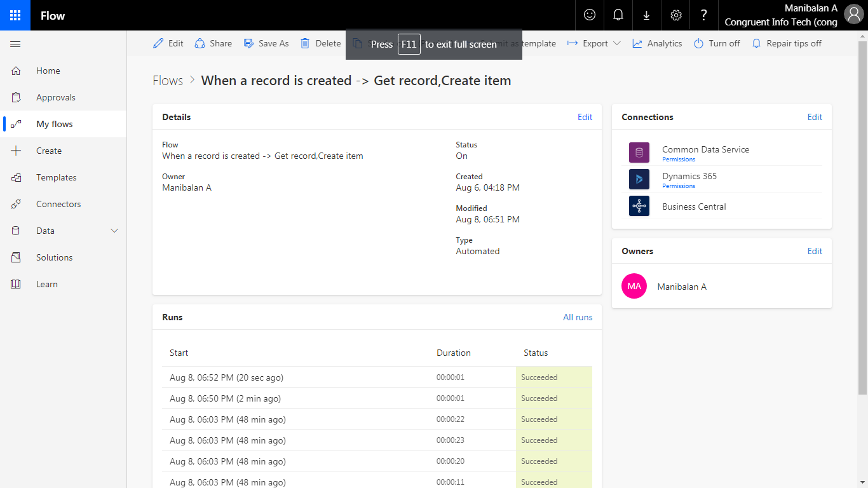Click the Learn book icon
868x488 pixels.
coord(16,284)
